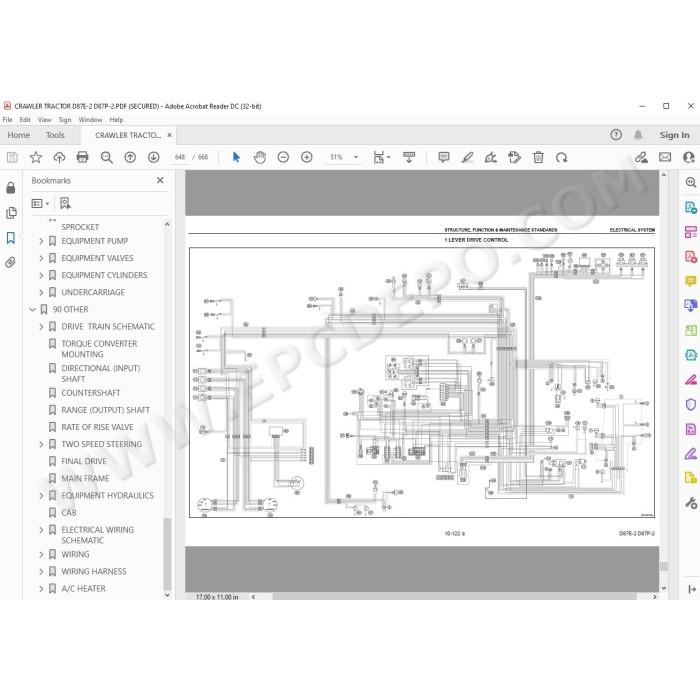Expand the TWO SPEED STEERING bookmark

point(41,444)
